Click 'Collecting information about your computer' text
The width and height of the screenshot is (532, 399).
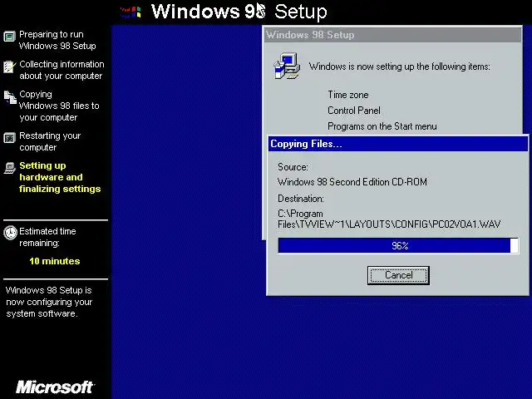[62, 70]
